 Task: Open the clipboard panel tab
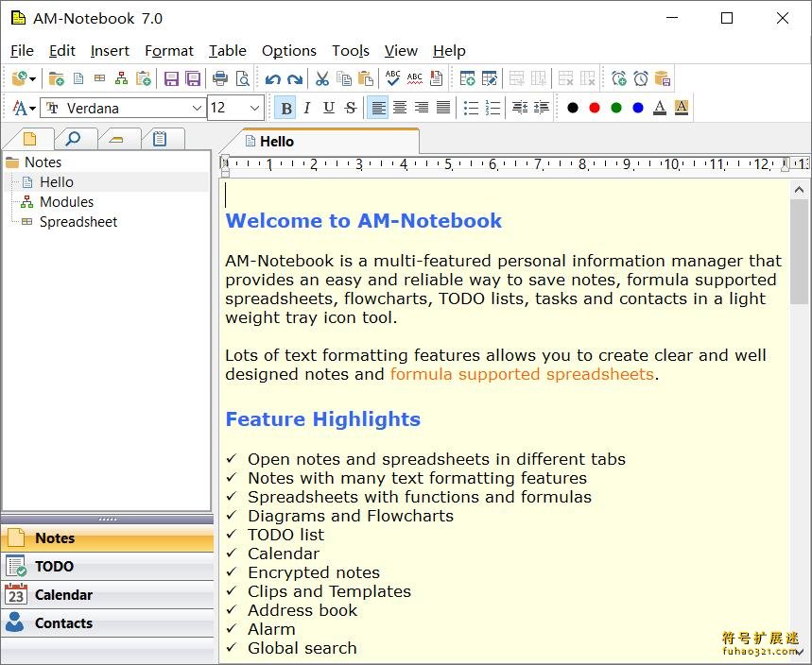pyautogui.click(x=160, y=138)
